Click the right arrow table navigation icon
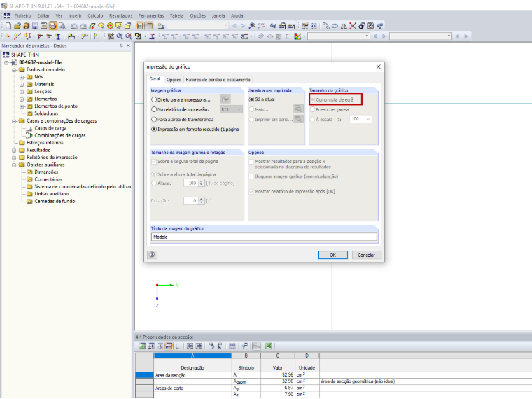The width and height of the screenshot is (532, 399). [x=199, y=346]
